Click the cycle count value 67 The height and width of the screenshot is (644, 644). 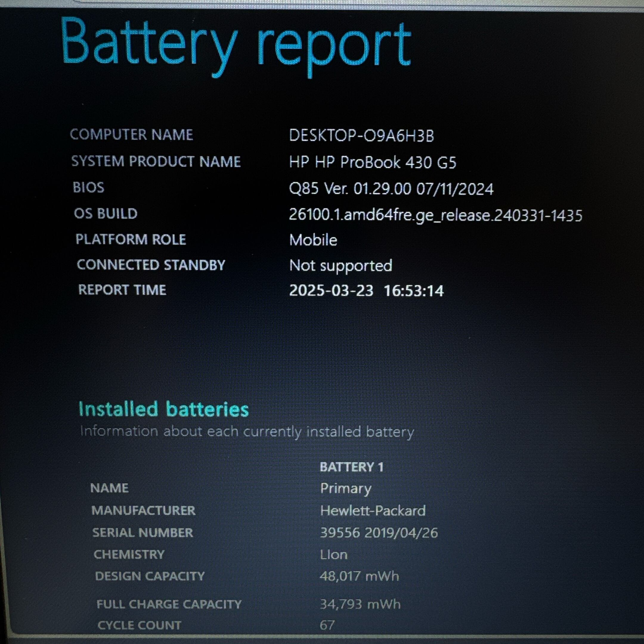[x=327, y=625]
